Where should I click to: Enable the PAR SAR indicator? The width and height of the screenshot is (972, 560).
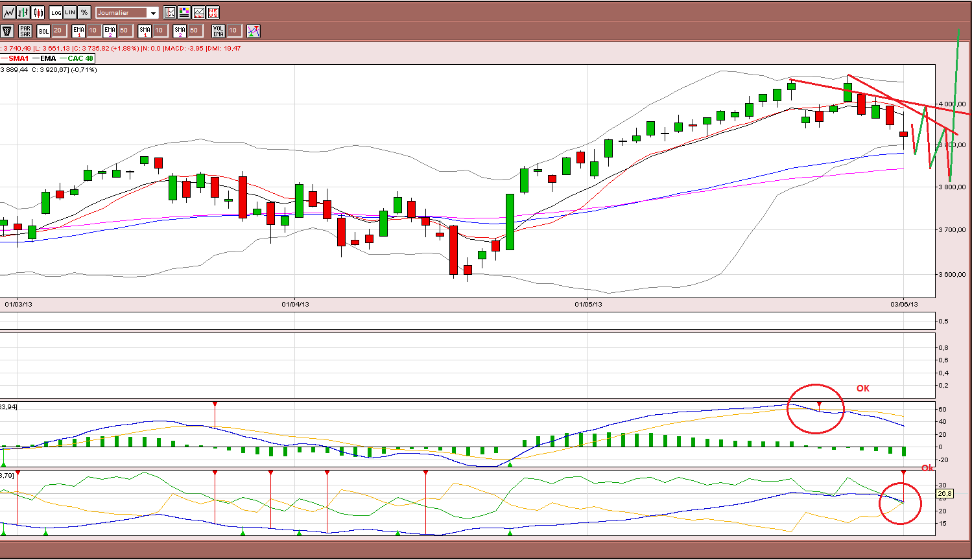[25, 30]
